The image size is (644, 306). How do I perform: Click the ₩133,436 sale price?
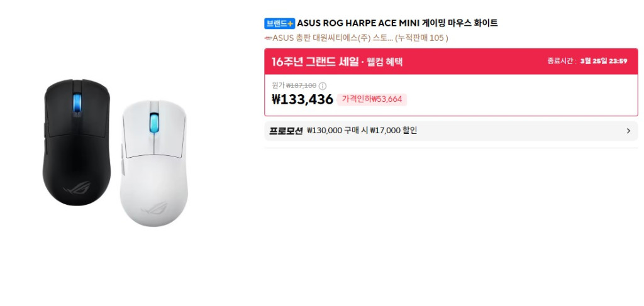pos(303,99)
